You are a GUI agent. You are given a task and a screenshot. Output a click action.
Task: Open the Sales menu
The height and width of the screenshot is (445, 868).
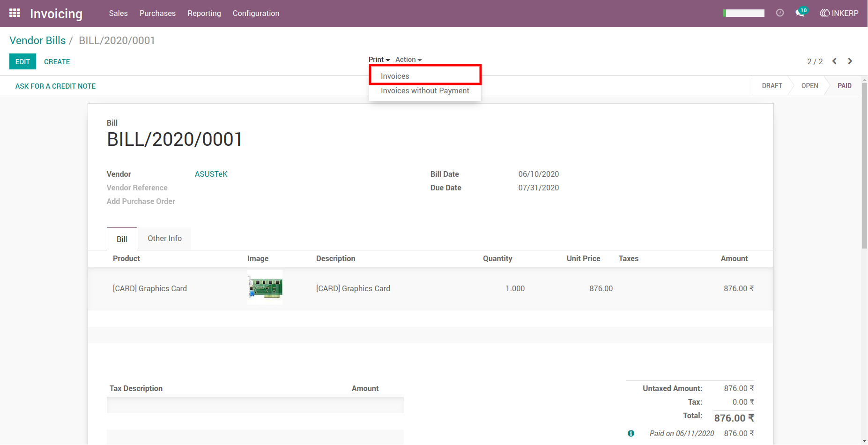119,13
